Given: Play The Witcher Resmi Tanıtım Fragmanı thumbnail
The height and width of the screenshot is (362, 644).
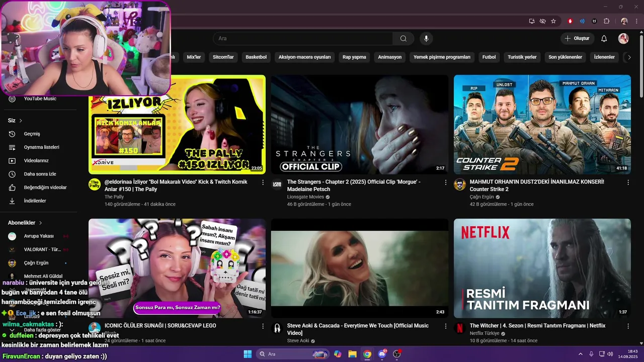Looking at the screenshot, I should point(542,268).
